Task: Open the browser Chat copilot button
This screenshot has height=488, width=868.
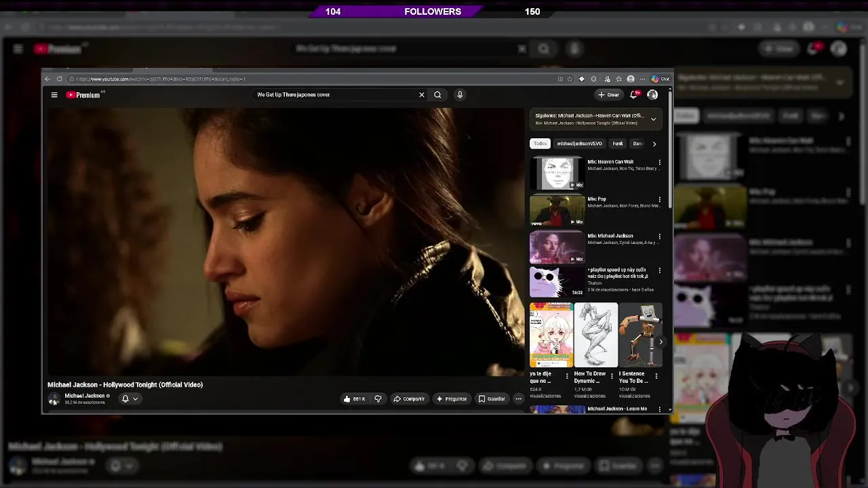Action: pos(660,79)
